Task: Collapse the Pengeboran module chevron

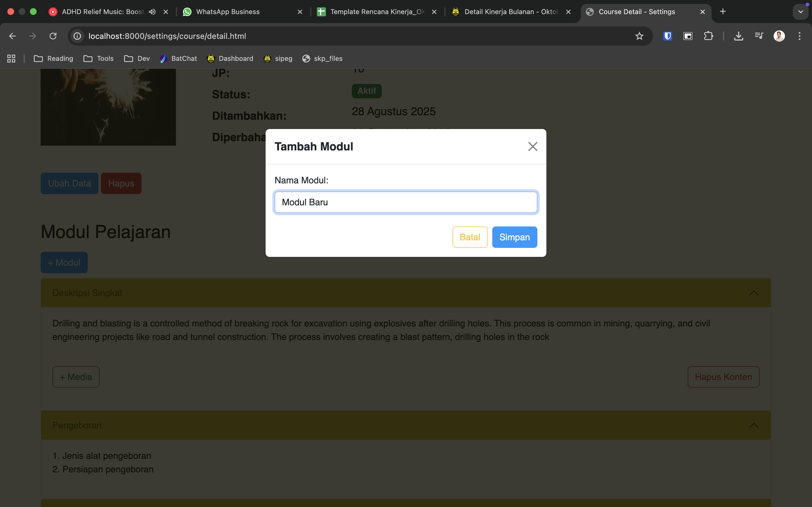Action: (x=754, y=425)
